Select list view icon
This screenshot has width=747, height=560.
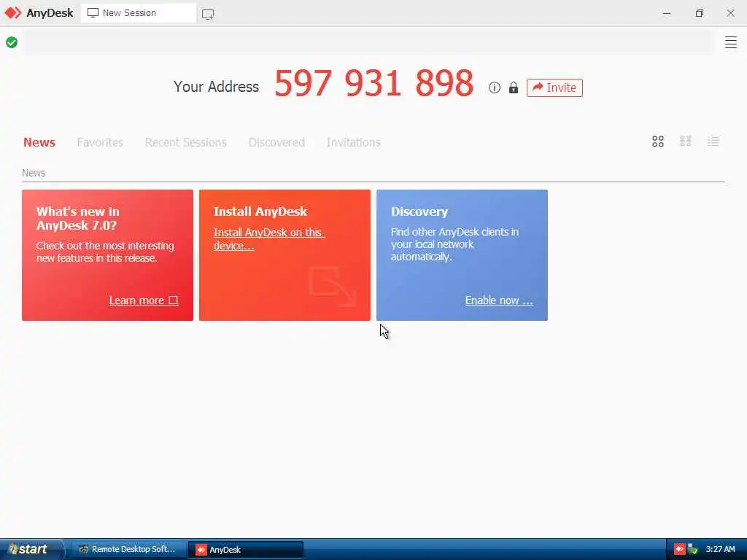point(713,141)
